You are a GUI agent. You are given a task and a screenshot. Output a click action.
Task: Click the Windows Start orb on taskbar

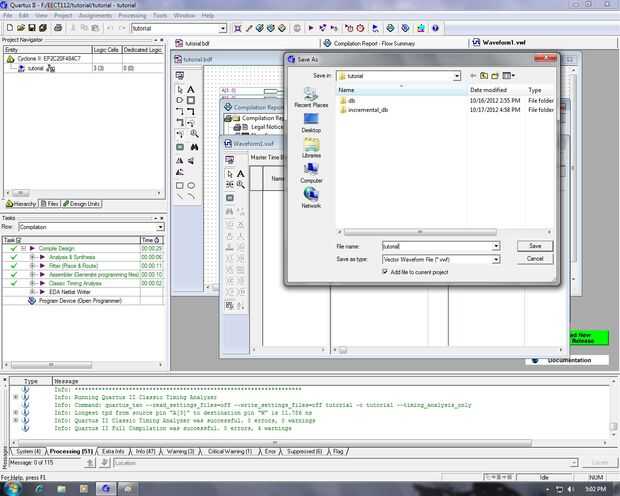(x=12, y=488)
